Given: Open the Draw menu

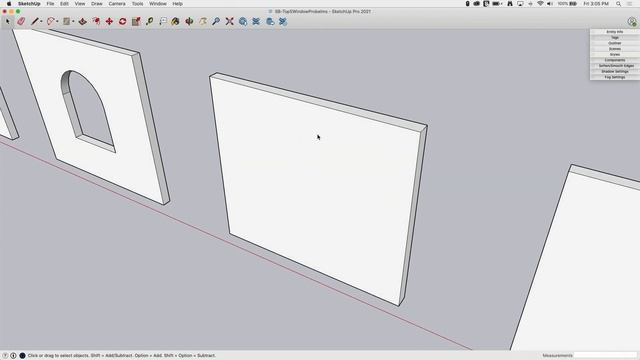Looking at the screenshot, I should pos(97,4).
